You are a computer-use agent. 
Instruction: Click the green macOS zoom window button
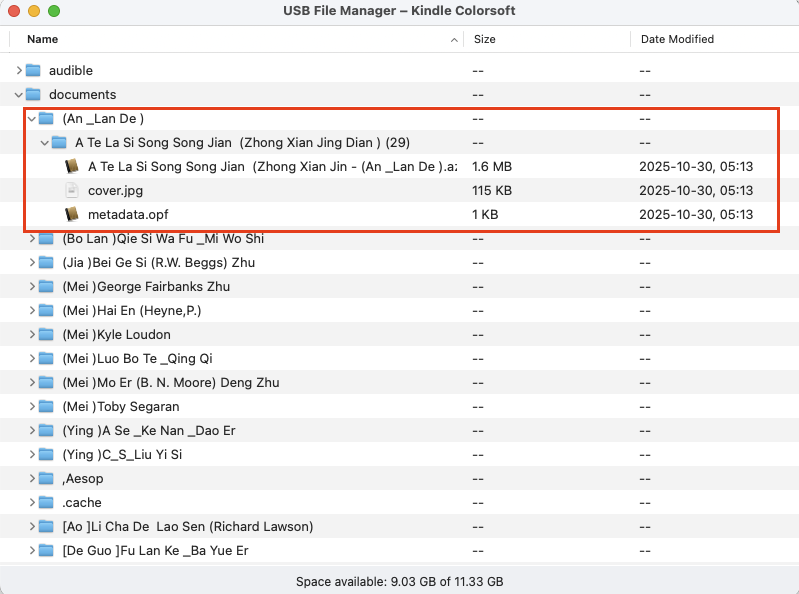pyautogui.click(x=54, y=11)
